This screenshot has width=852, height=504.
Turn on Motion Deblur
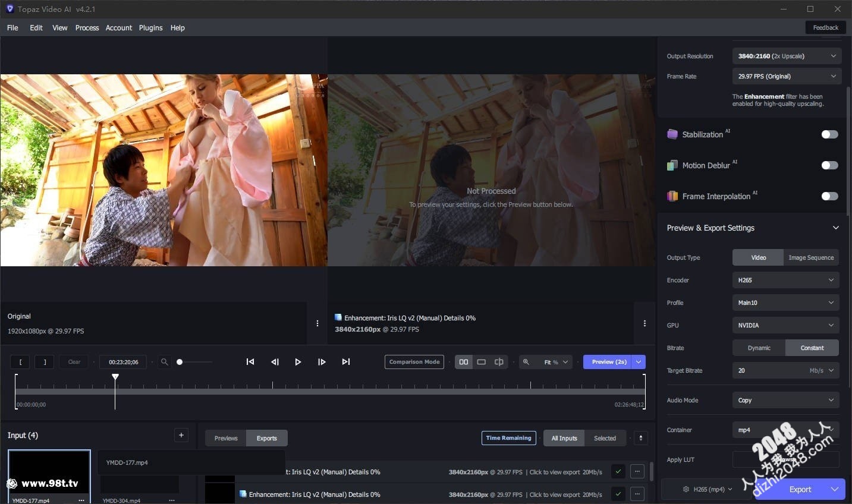829,165
